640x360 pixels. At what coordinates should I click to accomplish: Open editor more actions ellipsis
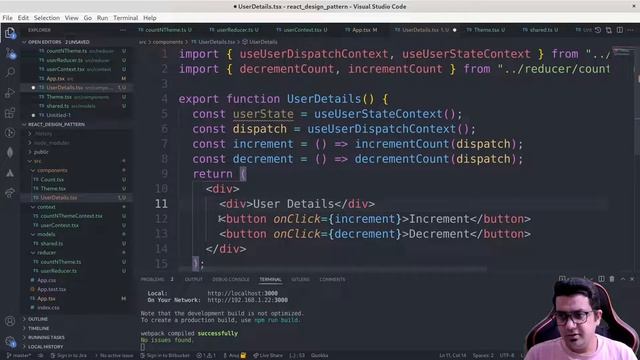coord(631,30)
